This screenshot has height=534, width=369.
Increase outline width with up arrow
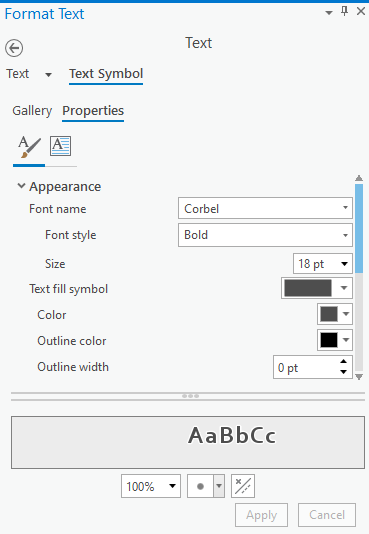(x=343, y=362)
